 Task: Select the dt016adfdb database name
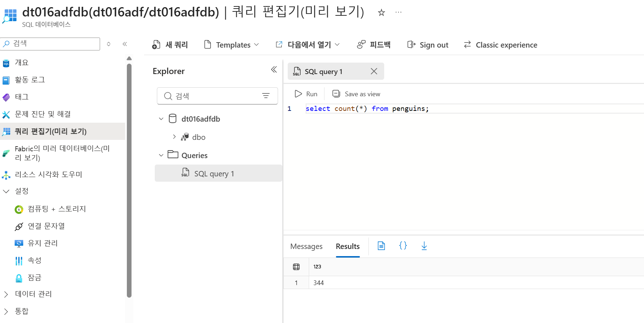[x=201, y=119]
